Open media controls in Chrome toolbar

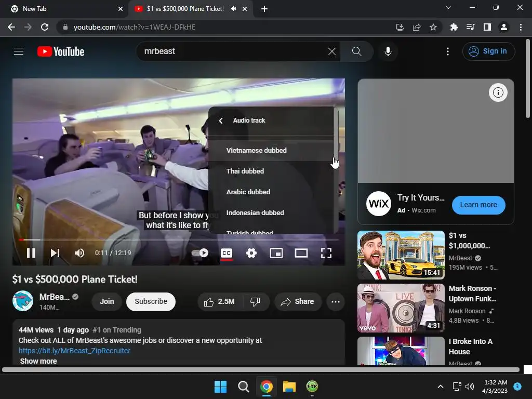[471, 27]
